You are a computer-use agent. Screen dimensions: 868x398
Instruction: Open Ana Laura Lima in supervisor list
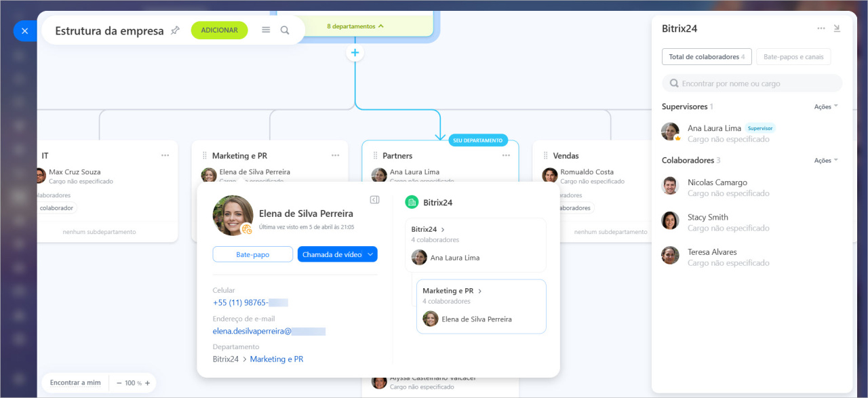tap(714, 127)
